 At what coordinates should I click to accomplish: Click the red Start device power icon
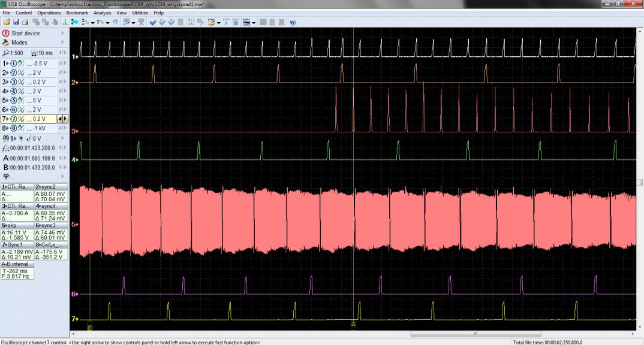[x=6, y=34]
